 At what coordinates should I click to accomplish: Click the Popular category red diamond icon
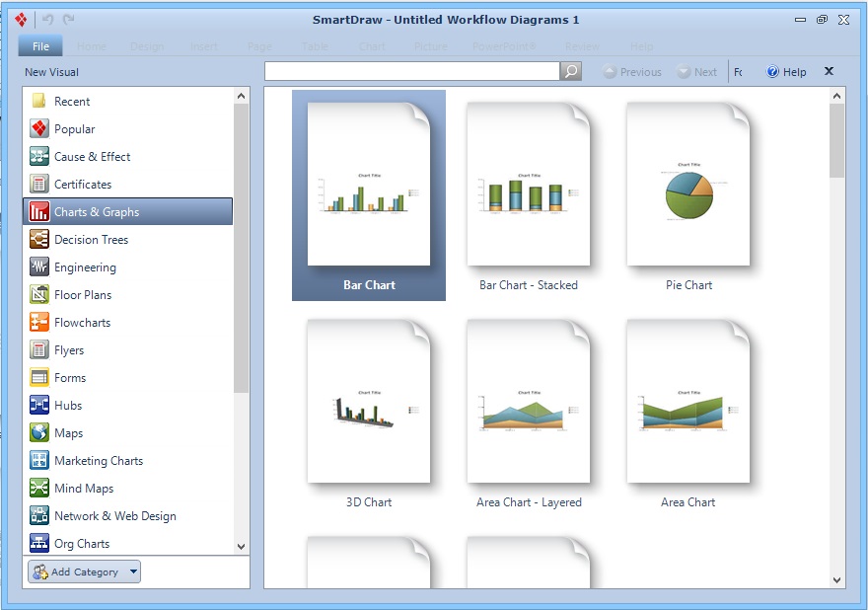[x=39, y=129]
